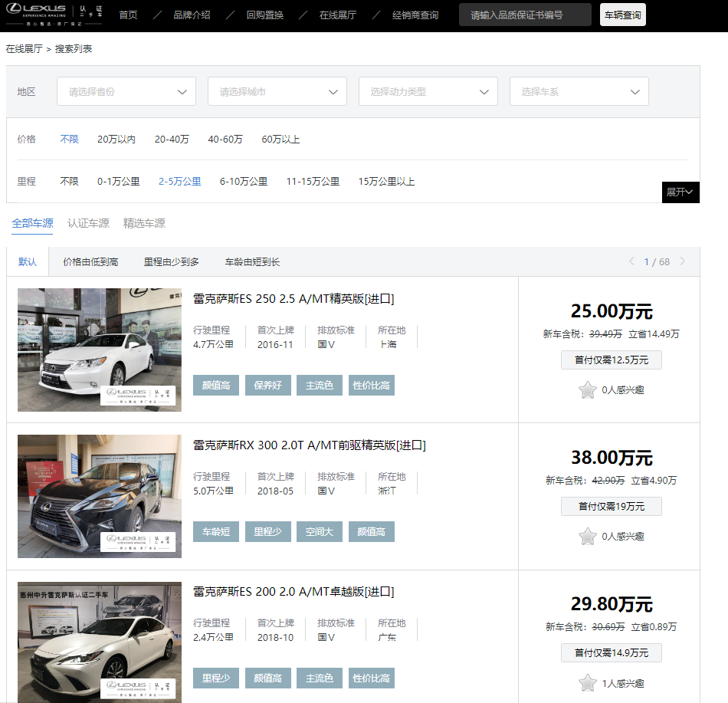Screen dimensions: 728x703
Task: Select mileage filter 6-10万公里
Action: pyautogui.click(x=243, y=182)
